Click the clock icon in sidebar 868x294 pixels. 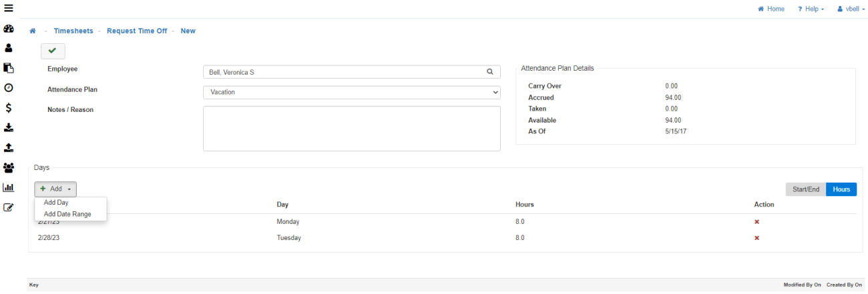(9, 87)
